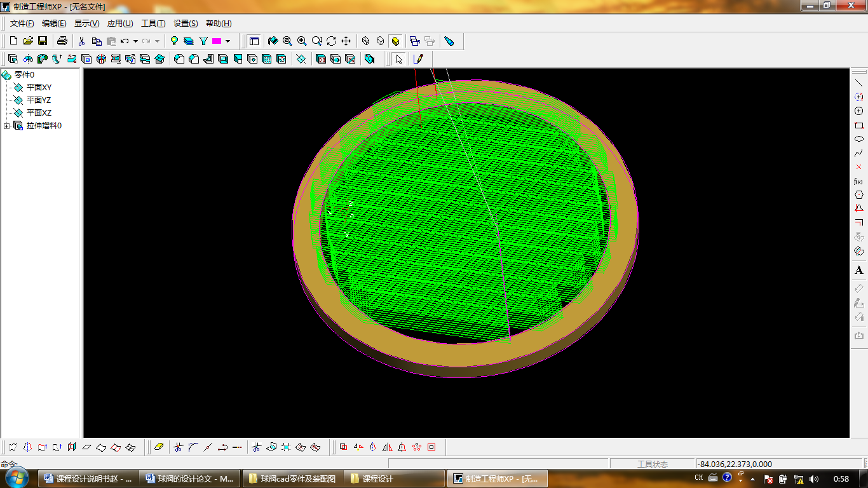Open the undo history dropdown arrow
This screenshot has height=488, width=868.
135,41
